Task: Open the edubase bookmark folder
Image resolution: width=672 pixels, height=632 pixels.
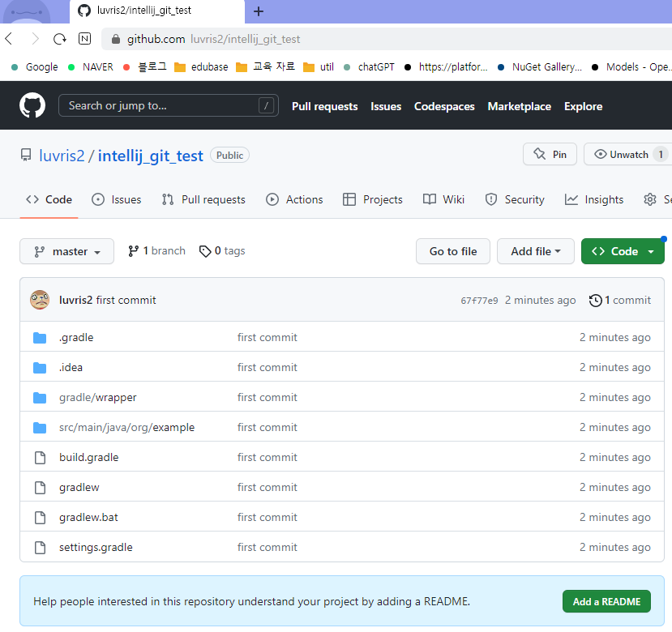Action: pos(201,67)
